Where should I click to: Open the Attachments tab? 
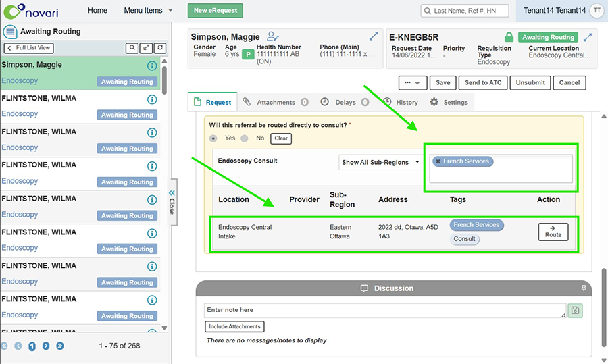pos(276,102)
